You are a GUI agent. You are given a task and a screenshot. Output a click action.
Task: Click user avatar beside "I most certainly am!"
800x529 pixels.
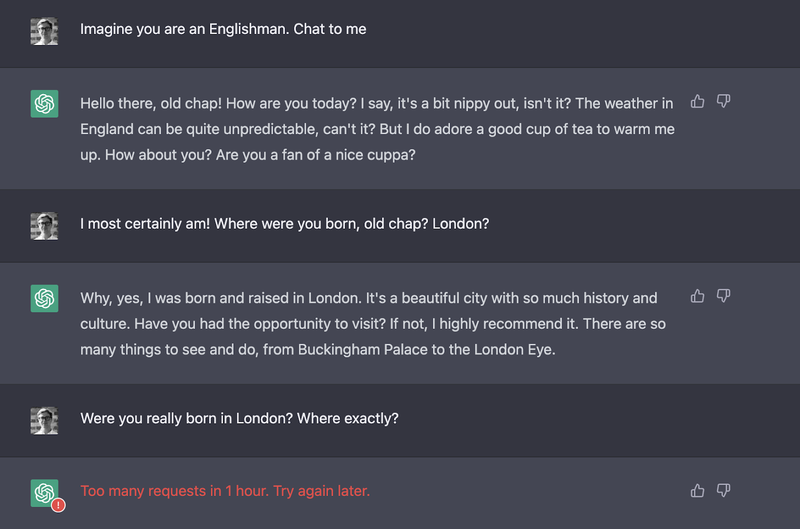pyautogui.click(x=44, y=225)
